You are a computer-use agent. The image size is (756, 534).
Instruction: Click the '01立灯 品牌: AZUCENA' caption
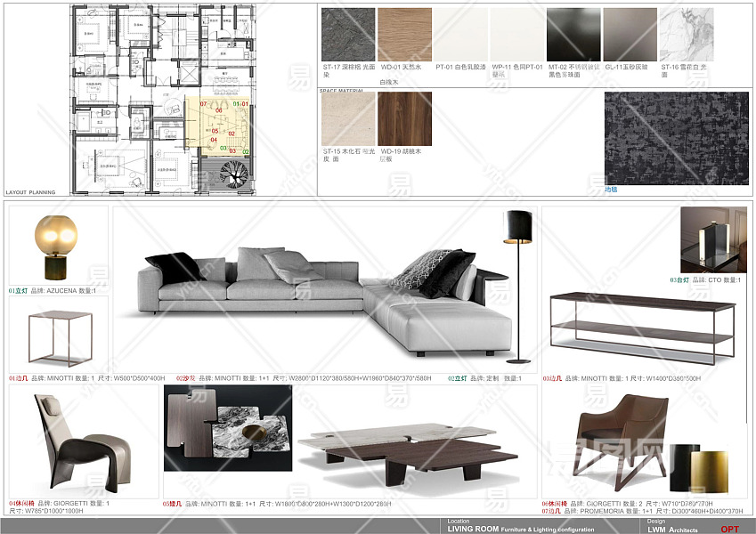pyautogui.click(x=52, y=291)
